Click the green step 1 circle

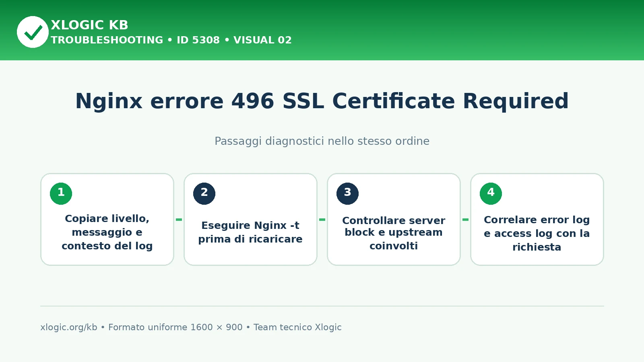pos(61,193)
